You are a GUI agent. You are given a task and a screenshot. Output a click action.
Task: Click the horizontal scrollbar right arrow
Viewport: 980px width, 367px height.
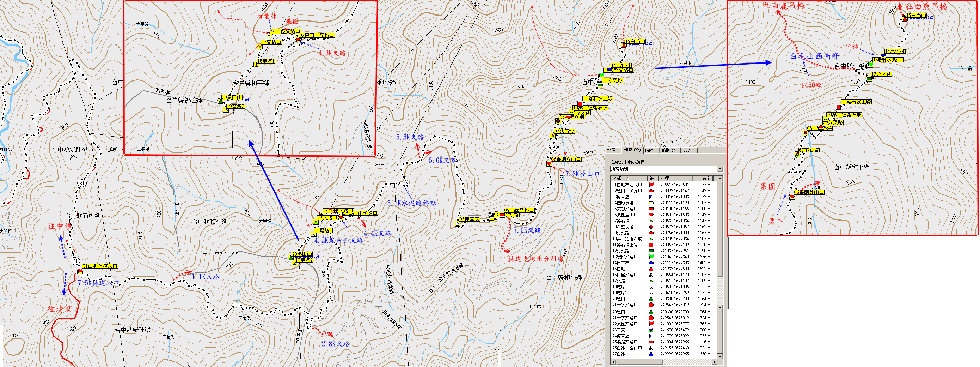pos(715,362)
